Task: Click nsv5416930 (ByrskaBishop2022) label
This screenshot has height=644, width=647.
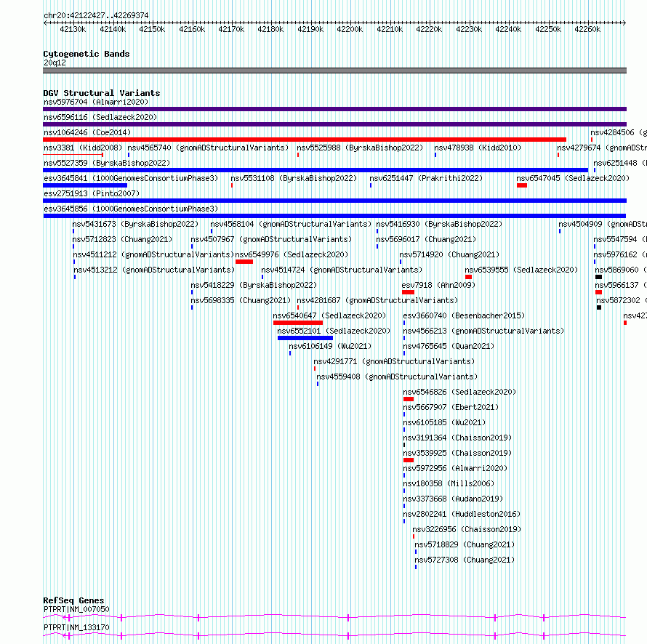Action: click(439, 224)
